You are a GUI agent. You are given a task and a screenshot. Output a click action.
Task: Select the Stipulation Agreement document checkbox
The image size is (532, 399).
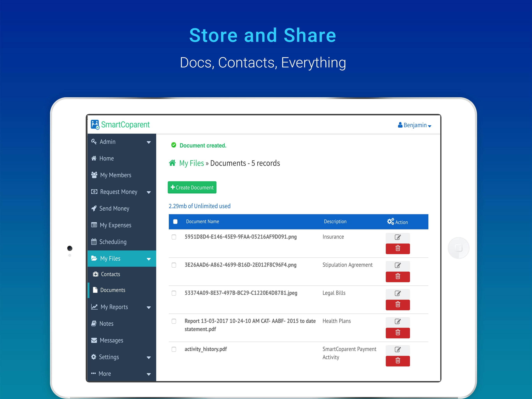pyautogui.click(x=174, y=265)
